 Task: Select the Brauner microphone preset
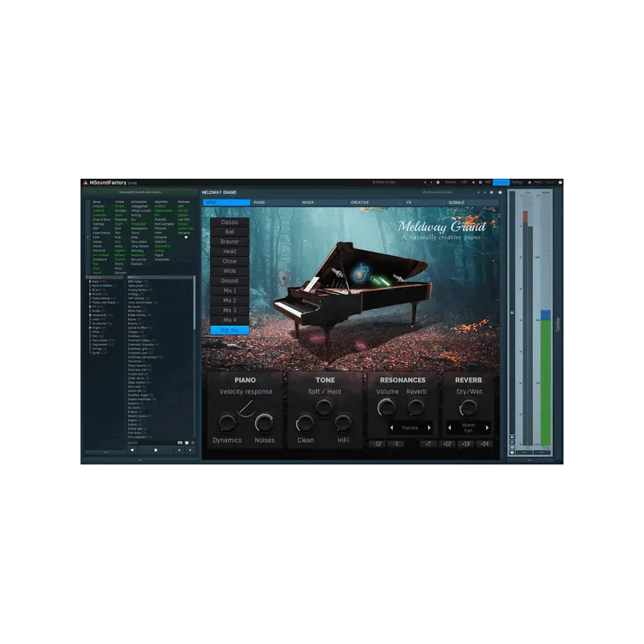(229, 242)
